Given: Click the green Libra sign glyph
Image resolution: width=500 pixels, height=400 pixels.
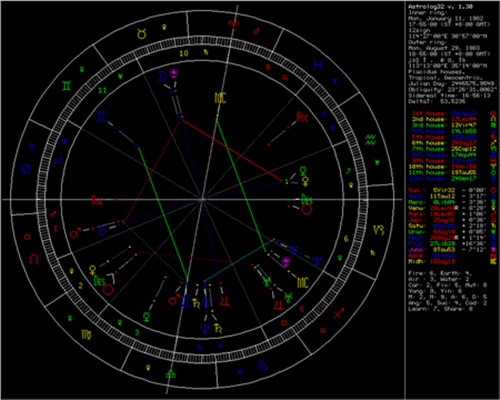Looking at the screenshot, I should click(x=170, y=373).
